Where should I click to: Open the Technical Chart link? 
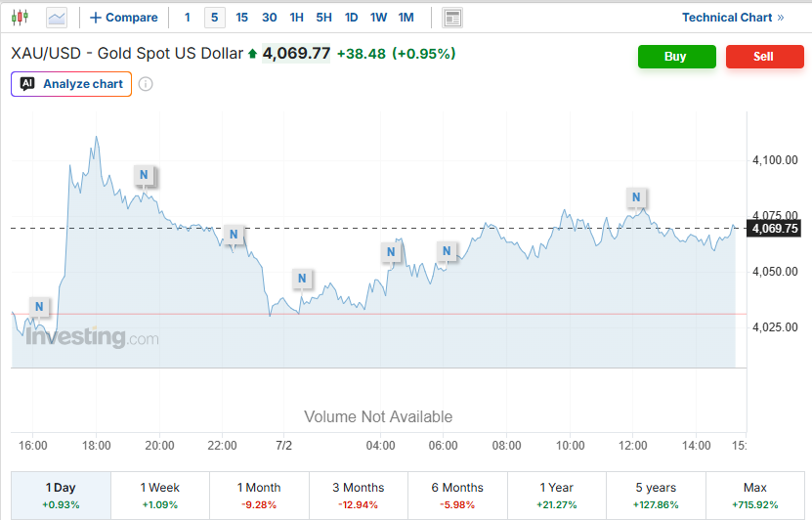tap(733, 18)
